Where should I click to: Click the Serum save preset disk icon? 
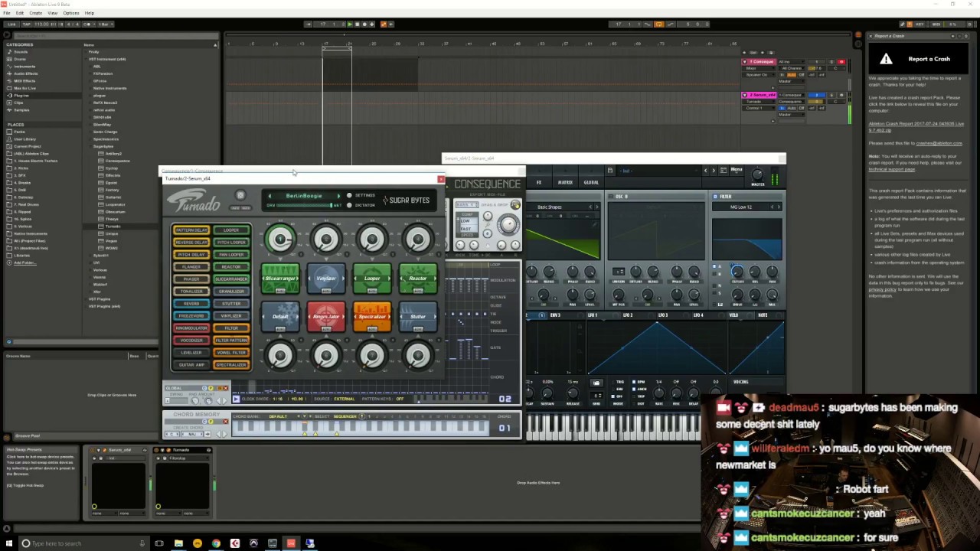[610, 170]
